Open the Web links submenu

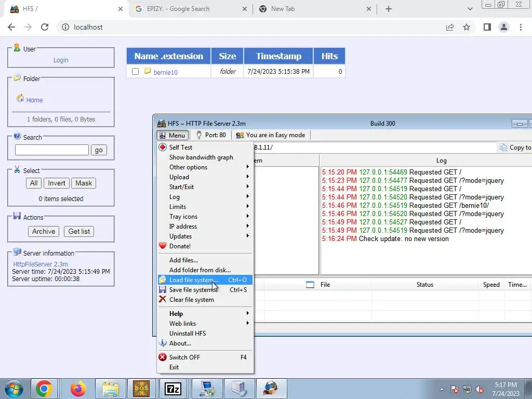click(x=205, y=323)
